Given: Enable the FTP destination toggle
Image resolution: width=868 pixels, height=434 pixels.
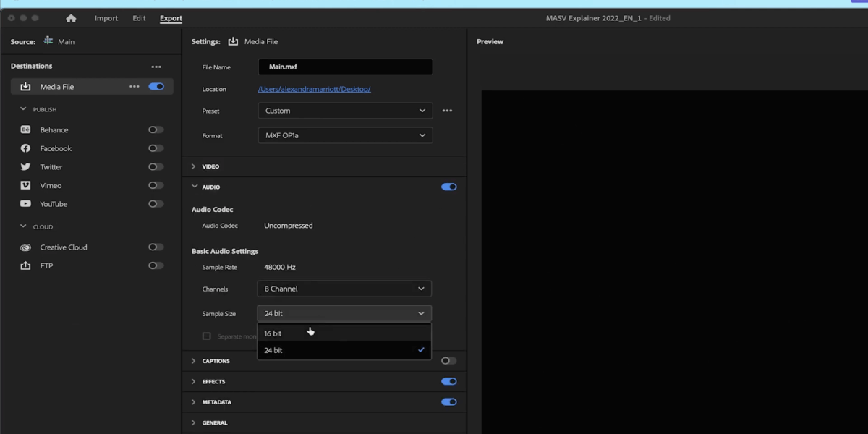Looking at the screenshot, I should pyautogui.click(x=156, y=265).
